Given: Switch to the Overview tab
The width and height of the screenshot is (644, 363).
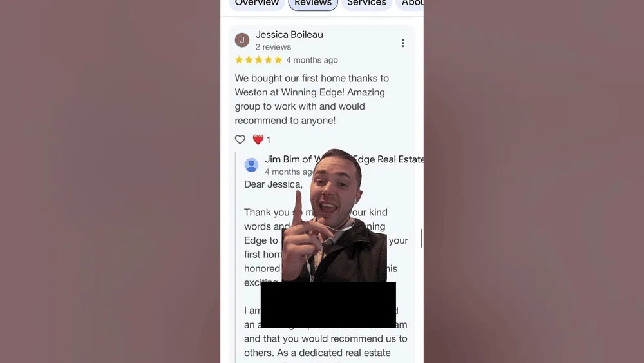Looking at the screenshot, I should click(x=257, y=3).
